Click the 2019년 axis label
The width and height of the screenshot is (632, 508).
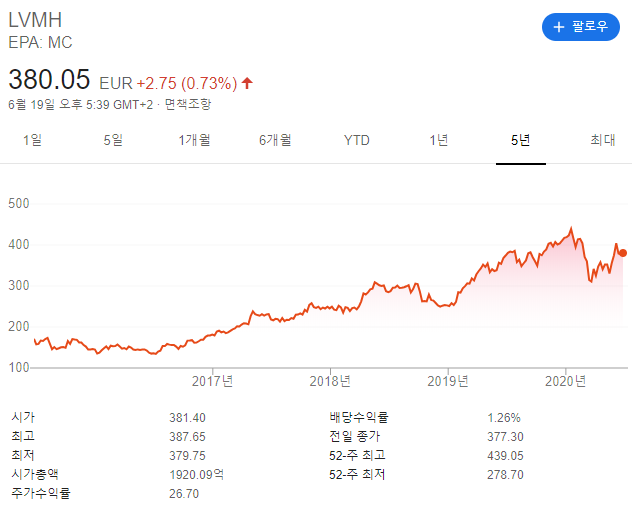[448, 381]
